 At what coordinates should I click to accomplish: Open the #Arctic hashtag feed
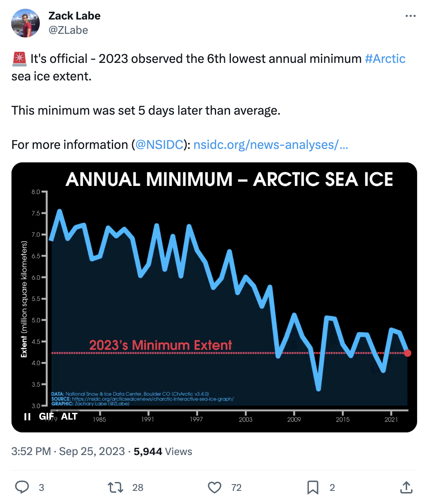pyautogui.click(x=385, y=59)
